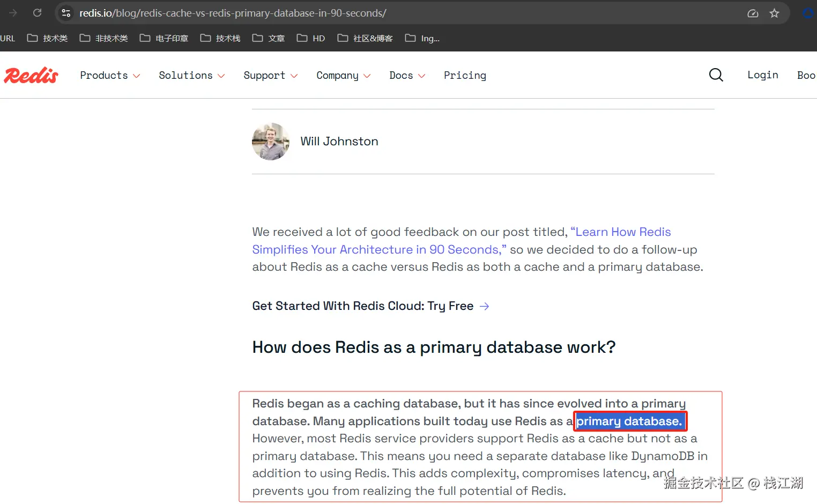This screenshot has width=817, height=504.
Task: Open the 技术类 bookmark folder
Action: (x=47, y=38)
